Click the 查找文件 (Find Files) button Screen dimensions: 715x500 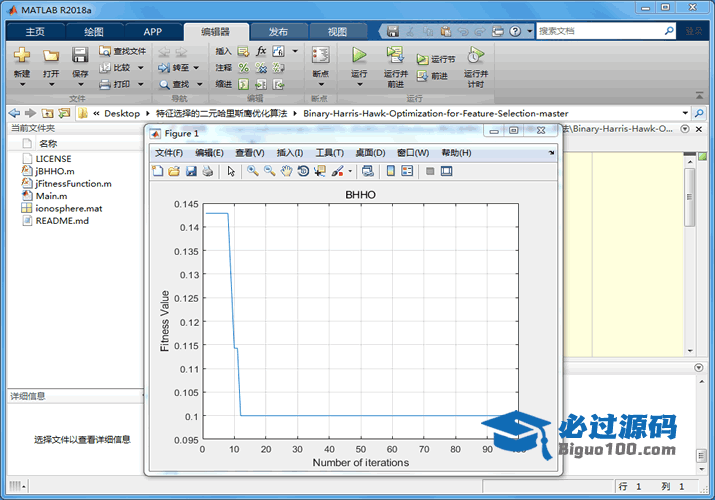123,51
